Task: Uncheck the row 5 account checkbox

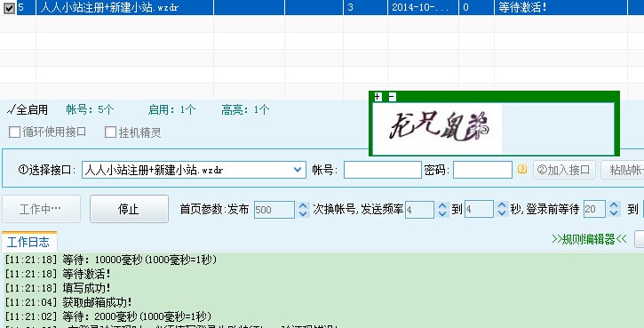Action: [x=9, y=8]
